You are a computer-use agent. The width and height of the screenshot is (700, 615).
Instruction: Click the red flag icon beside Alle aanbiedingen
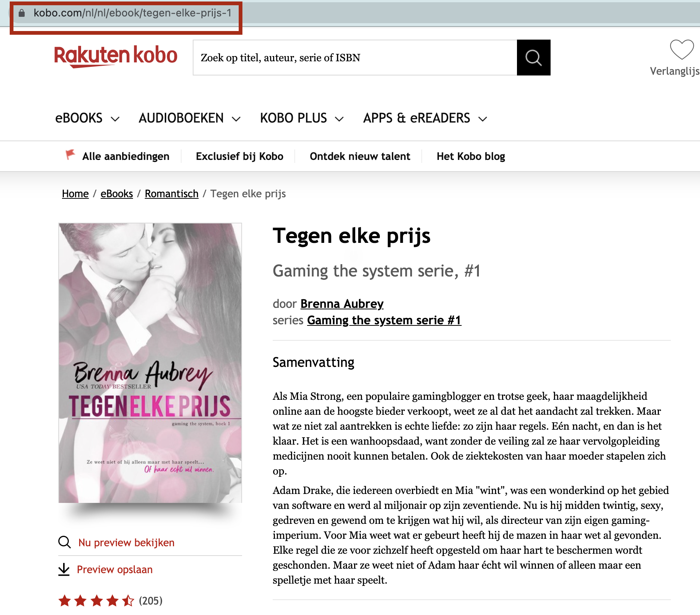click(x=70, y=155)
